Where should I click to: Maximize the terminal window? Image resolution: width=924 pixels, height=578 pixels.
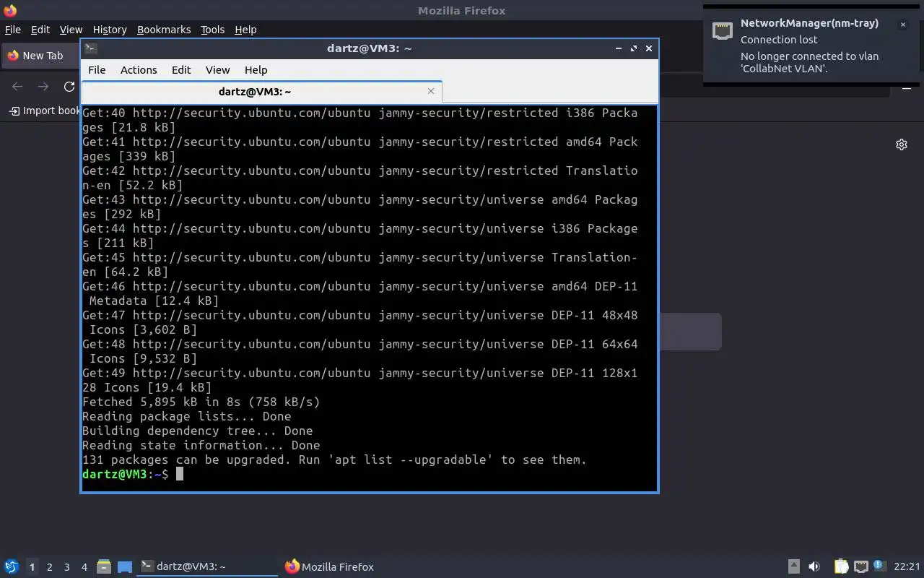click(634, 48)
